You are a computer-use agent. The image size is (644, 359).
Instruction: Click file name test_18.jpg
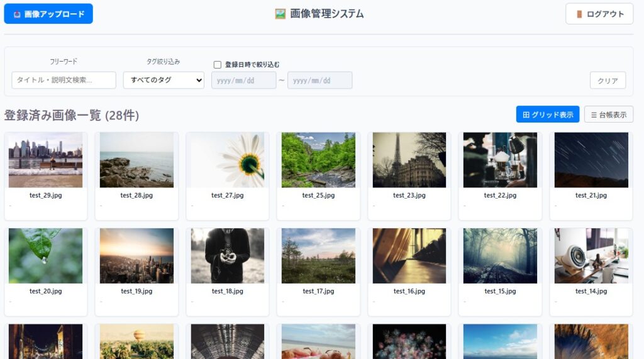pyautogui.click(x=228, y=291)
